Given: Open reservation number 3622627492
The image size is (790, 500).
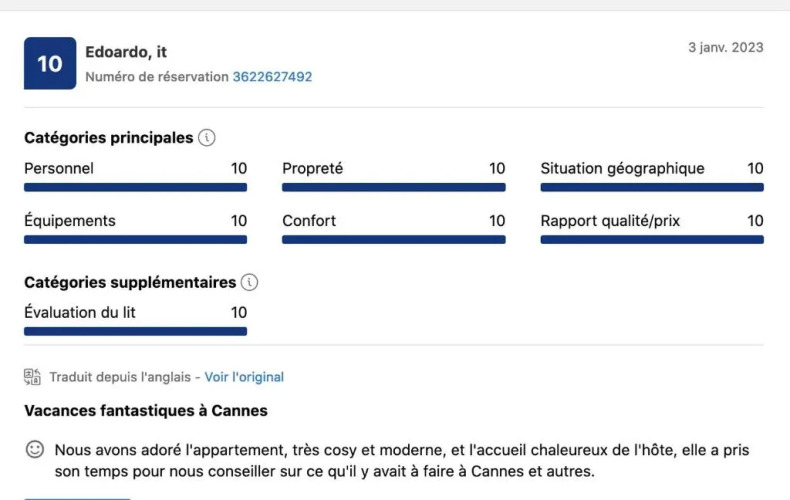Looking at the screenshot, I should (272, 77).
